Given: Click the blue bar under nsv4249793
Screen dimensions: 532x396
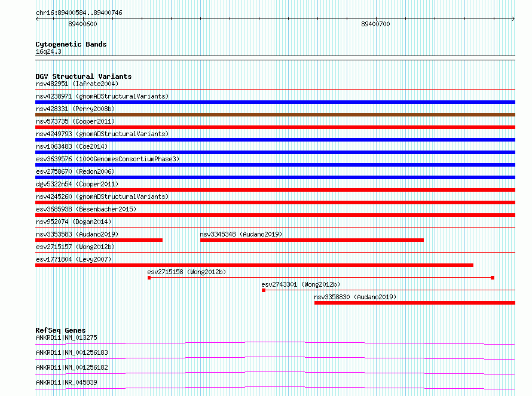Looking at the screenshot, I should coord(275,140).
